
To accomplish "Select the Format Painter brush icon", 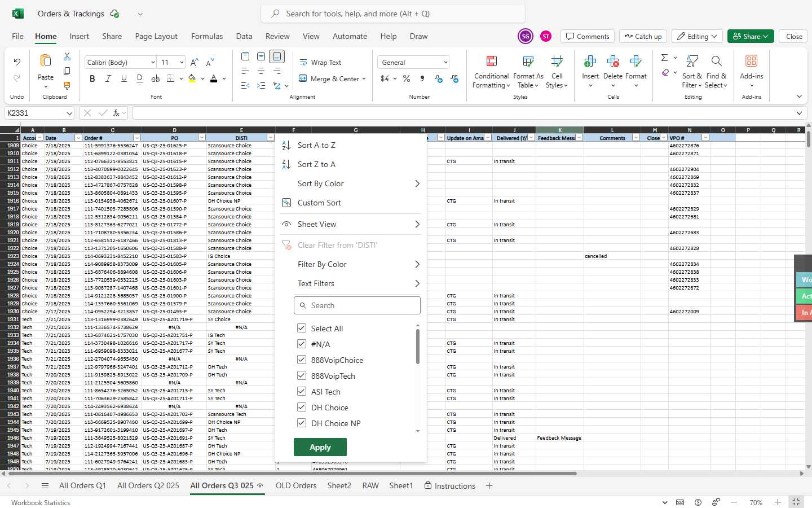I will [67, 86].
